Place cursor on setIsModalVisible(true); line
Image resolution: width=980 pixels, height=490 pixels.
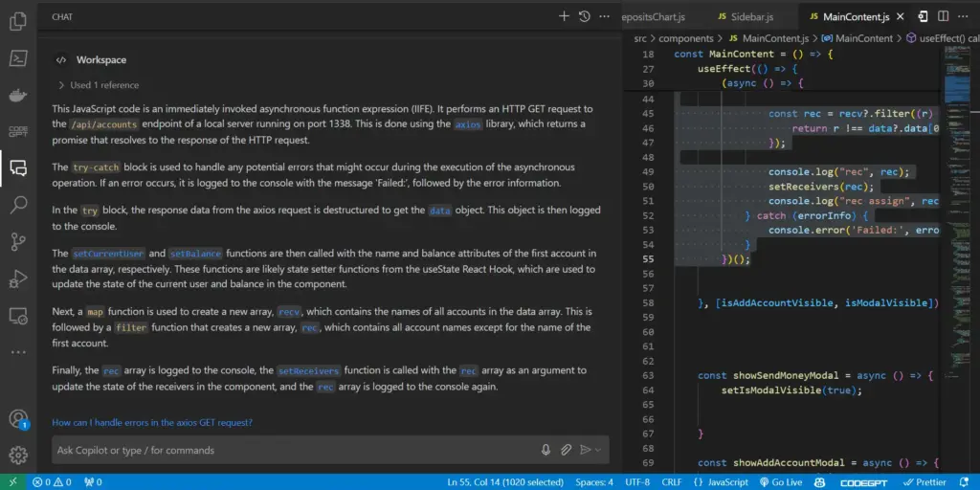pyautogui.click(x=791, y=390)
